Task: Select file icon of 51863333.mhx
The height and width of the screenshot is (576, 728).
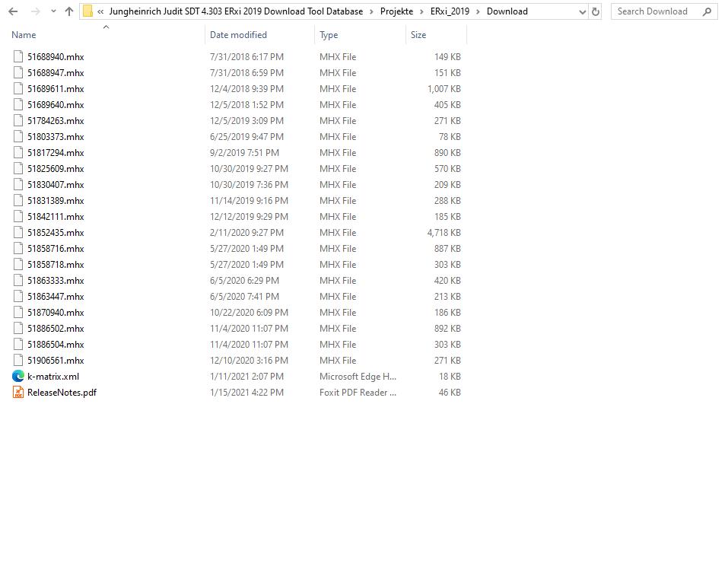Action: 18,281
